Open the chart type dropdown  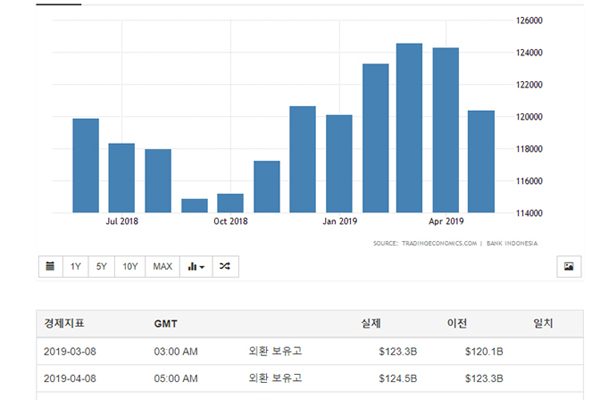pos(195,266)
